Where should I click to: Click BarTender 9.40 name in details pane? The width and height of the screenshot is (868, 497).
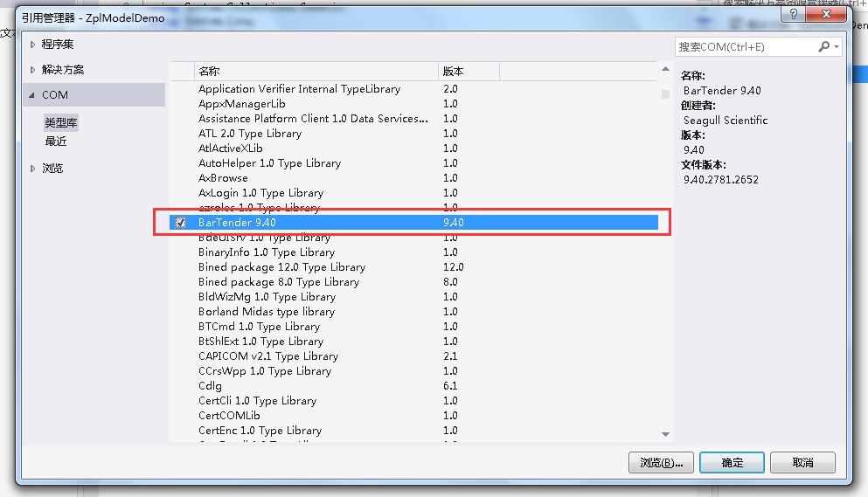(x=722, y=91)
